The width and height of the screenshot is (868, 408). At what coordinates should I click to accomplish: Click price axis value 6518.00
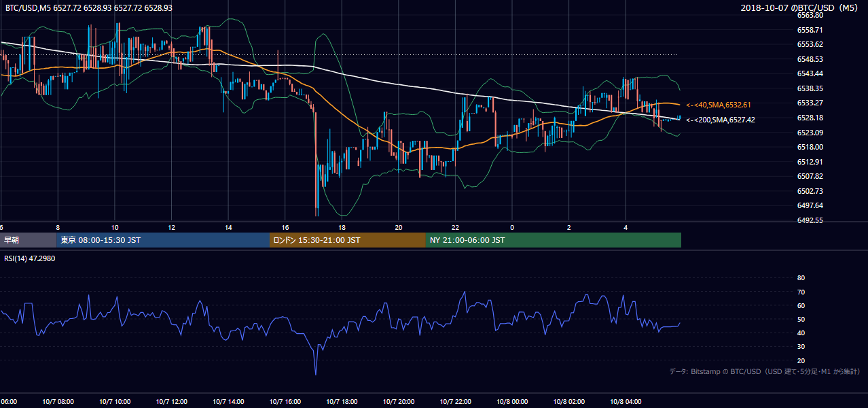pos(810,147)
